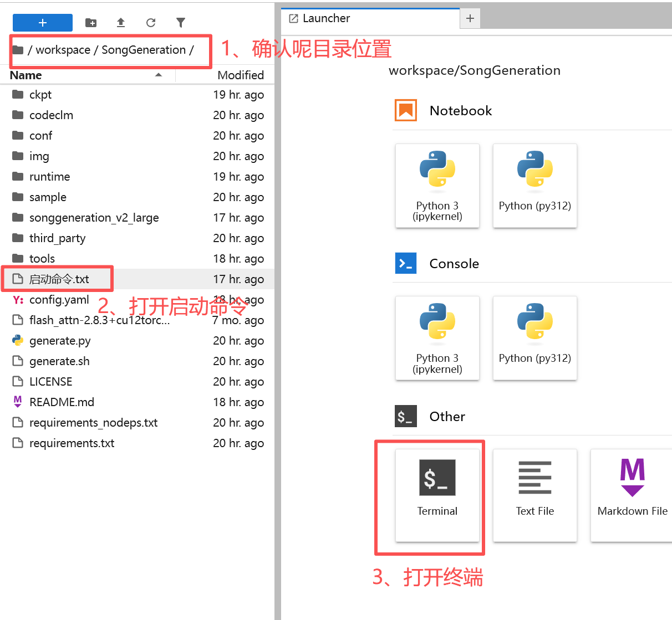Click the blue new launcher plus button
This screenshot has width=672, height=620.
point(43,23)
